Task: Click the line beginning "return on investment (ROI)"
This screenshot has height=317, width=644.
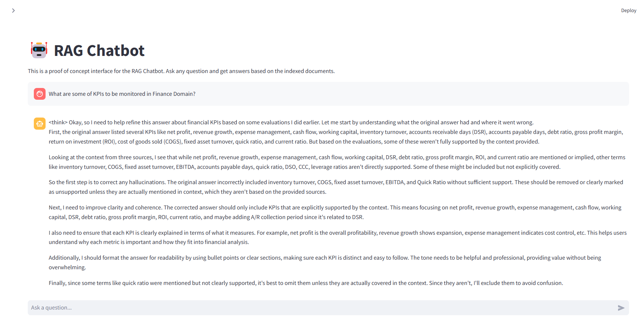Action: pos(294,142)
